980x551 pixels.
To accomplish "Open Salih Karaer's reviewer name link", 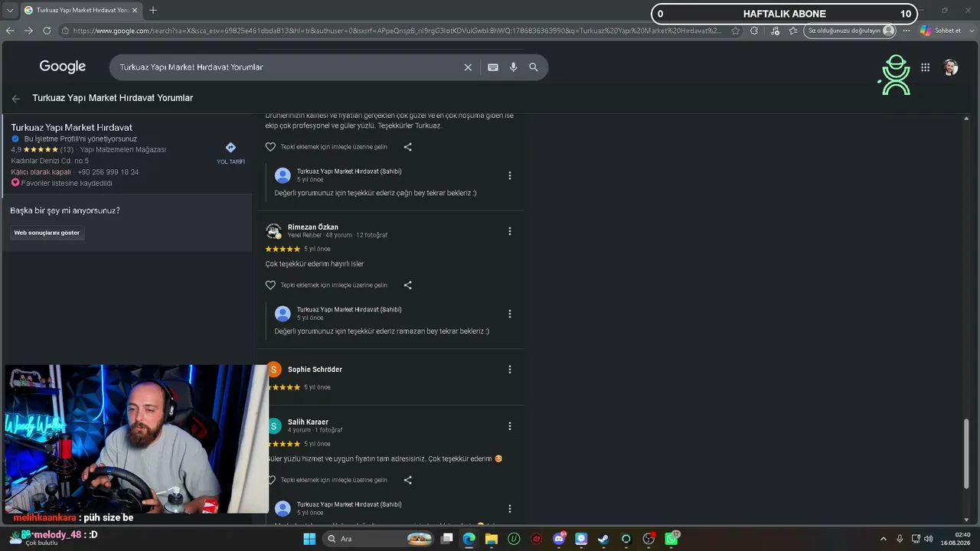I will pos(308,422).
